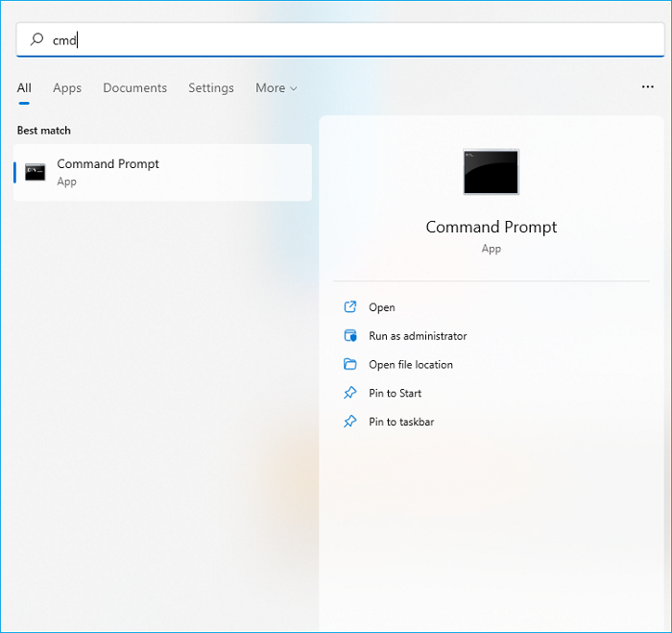Focus the search field containing cmd

coord(346,40)
